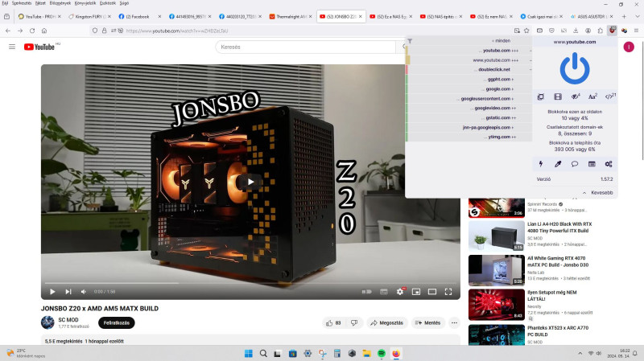Screen dimensions: 644x361
Task: Click the uBlock Origin toolbar extension icon
Action: [612, 31]
